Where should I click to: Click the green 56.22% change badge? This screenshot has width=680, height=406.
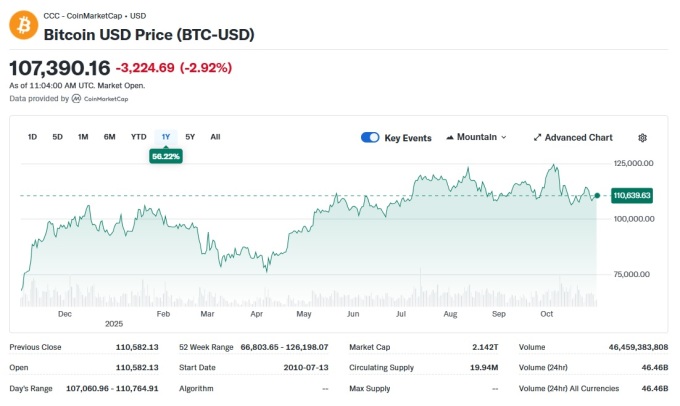pyautogui.click(x=165, y=156)
